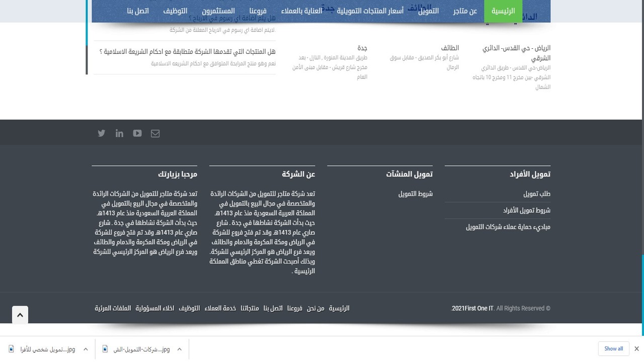Screen dimensions: 644x362
Task: Open the LinkedIn social icon in footer
Action: point(119,133)
